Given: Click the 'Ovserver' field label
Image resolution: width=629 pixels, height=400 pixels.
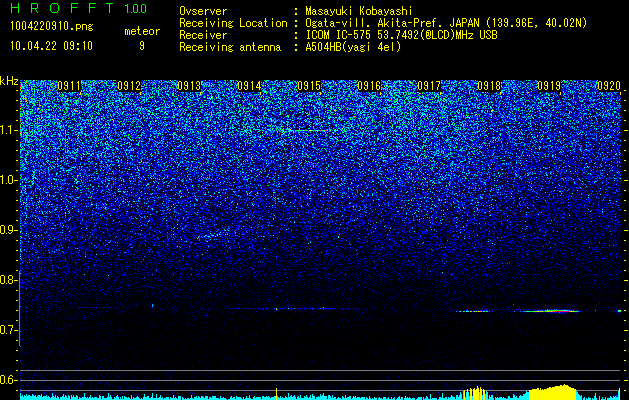Looking at the screenshot, I should [x=203, y=11].
